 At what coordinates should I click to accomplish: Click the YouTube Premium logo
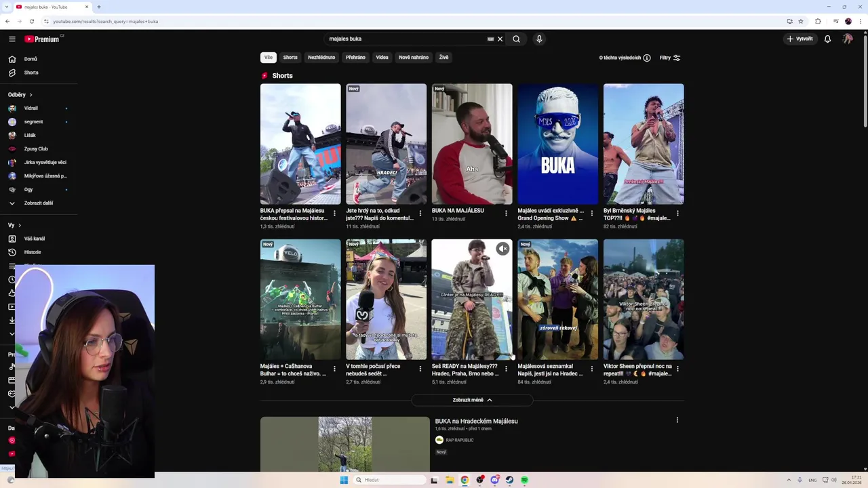(43, 39)
